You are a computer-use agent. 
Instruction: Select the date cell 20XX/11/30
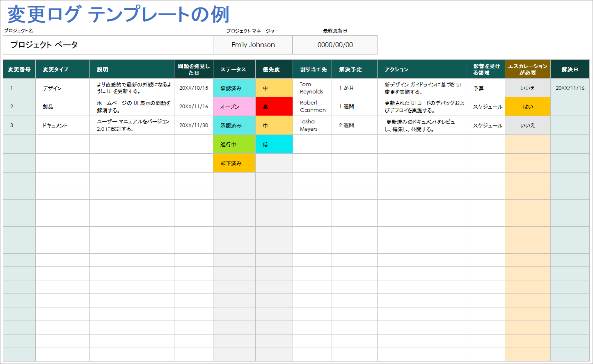pos(194,125)
